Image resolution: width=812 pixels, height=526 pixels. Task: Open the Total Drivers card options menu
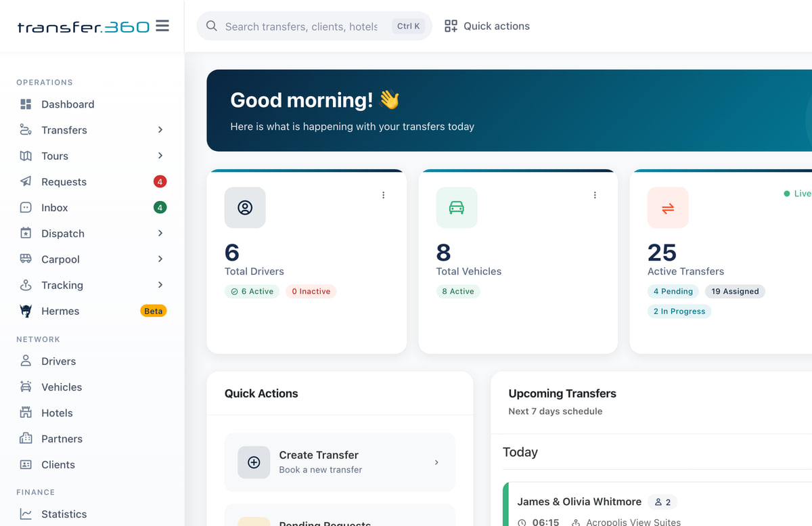383,195
